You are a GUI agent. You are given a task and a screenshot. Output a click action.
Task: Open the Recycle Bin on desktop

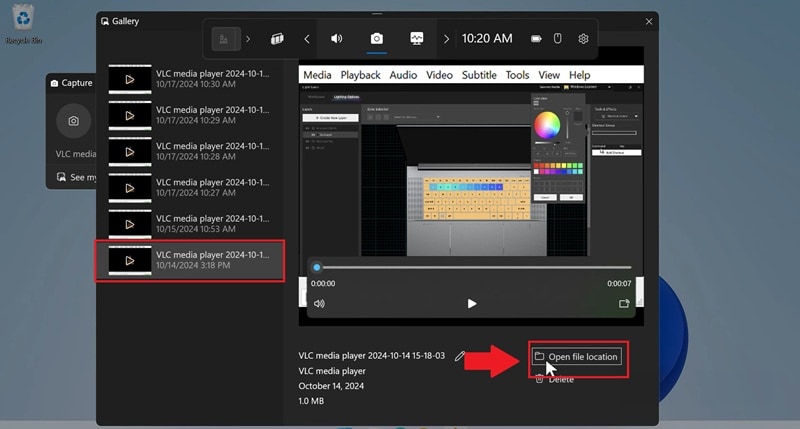click(23, 24)
